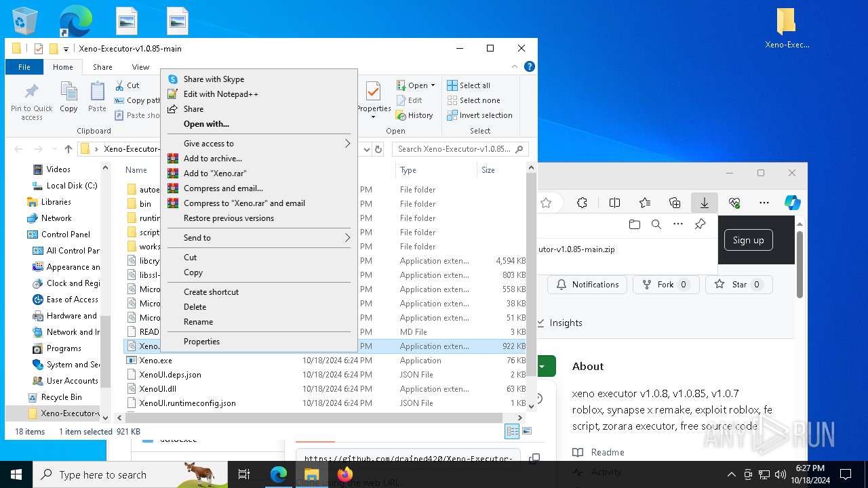Pin the Edge downloads panel
Viewport: 868px width, 488px height.
click(x=700, y=224)
